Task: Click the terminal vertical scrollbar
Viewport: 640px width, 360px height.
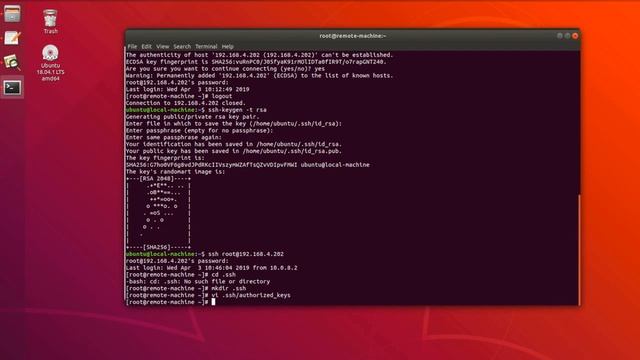Action: 578,250
